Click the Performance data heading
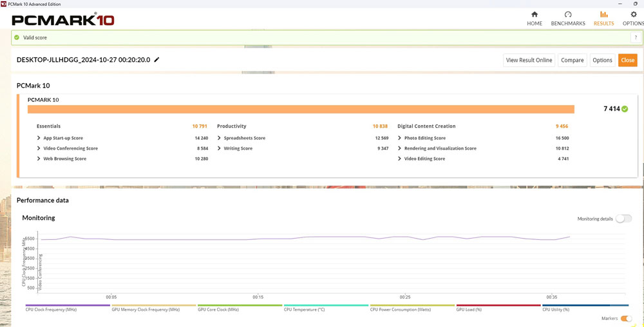This screenshot has width=644, height=327. pos(43,201)
